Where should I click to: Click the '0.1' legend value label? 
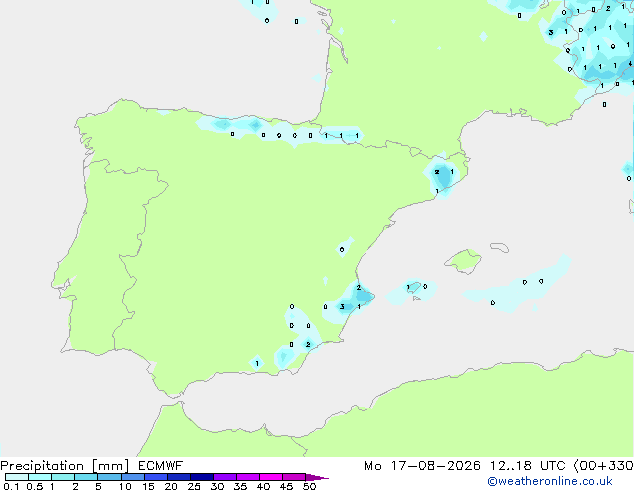point(11,486)
